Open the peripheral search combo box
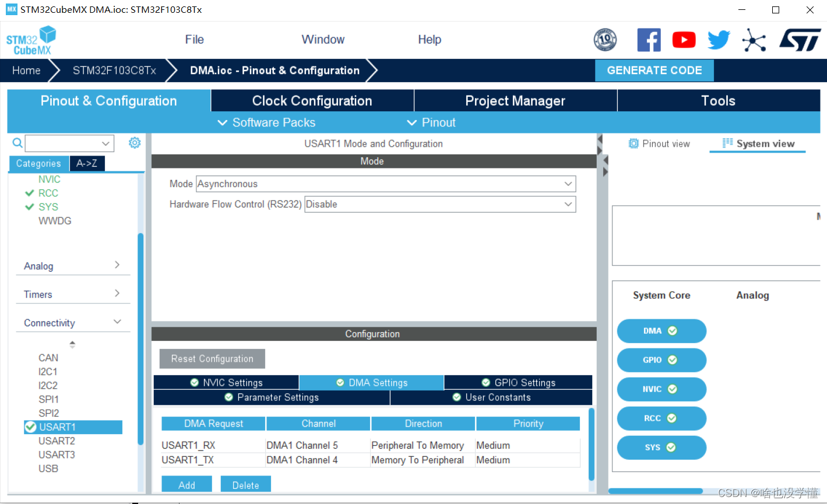 pyautogui.click(x=69, y=143)
